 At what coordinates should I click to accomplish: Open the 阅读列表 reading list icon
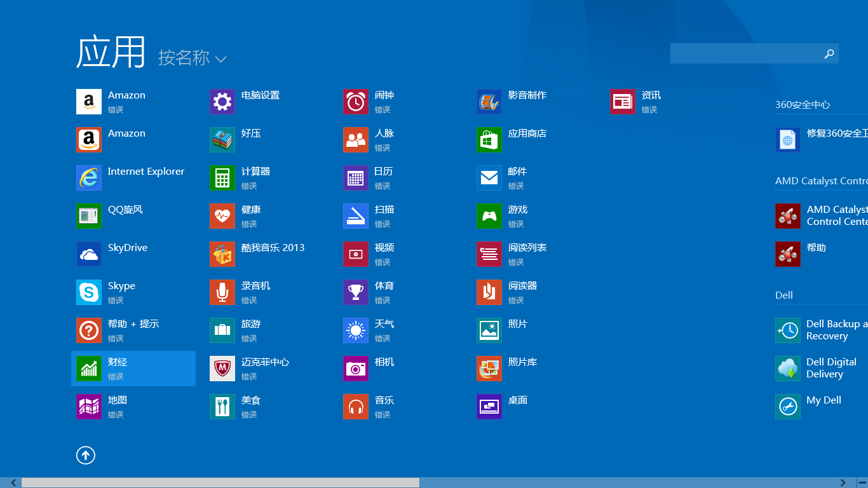[x=489, y=254]
